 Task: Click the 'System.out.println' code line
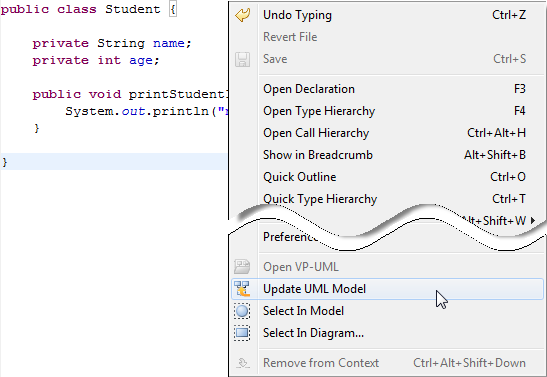147,112
